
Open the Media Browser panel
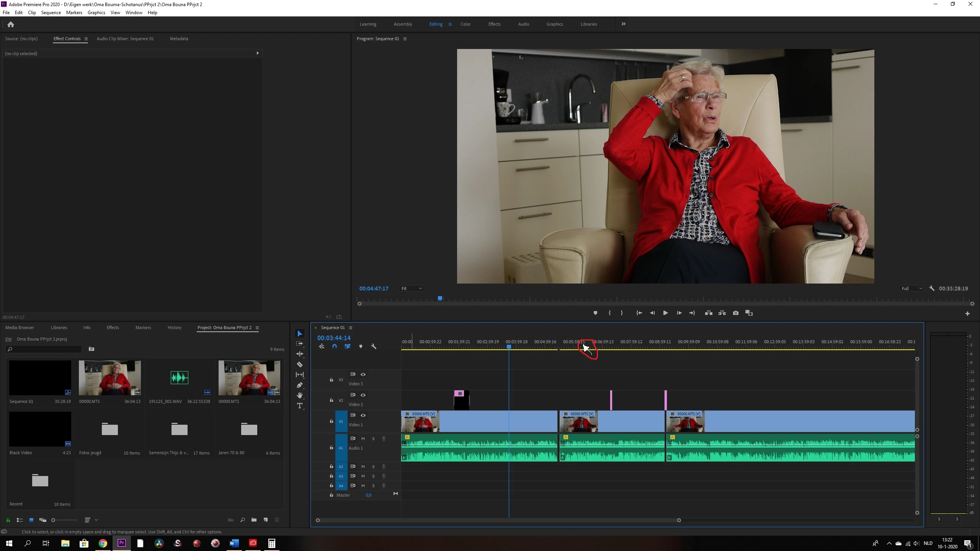tap(20, 328)
